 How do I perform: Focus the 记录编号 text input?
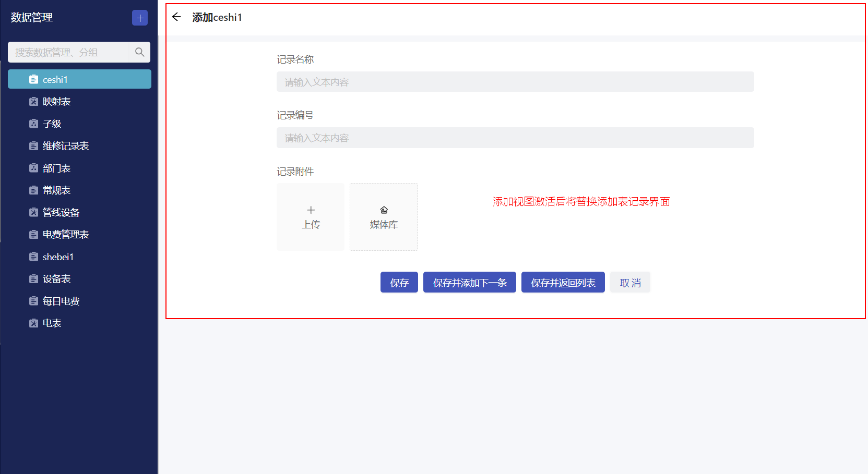(515, 138)
